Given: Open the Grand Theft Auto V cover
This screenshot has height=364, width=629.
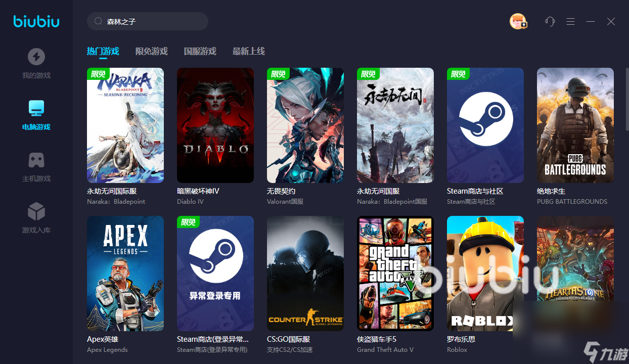Looking at the screenshot, I should [x=395, y=274].
